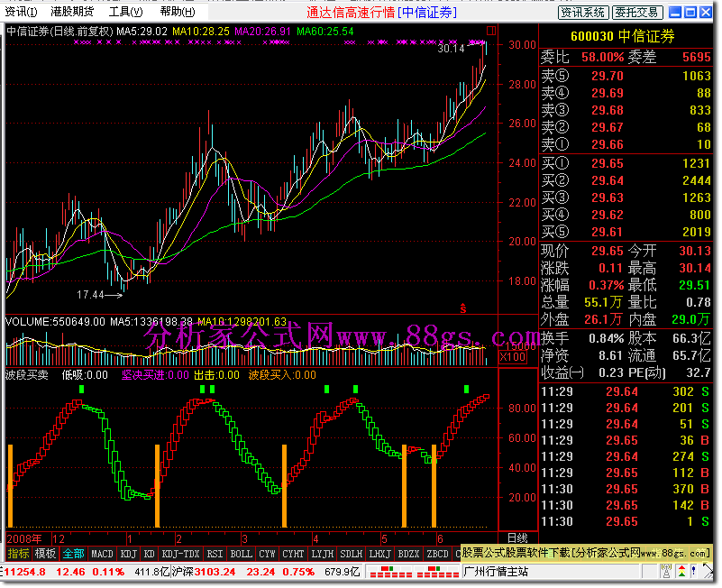Switch to BOLL indicator
This screenshot has width=722, height=588.
[x=242, y=554]
